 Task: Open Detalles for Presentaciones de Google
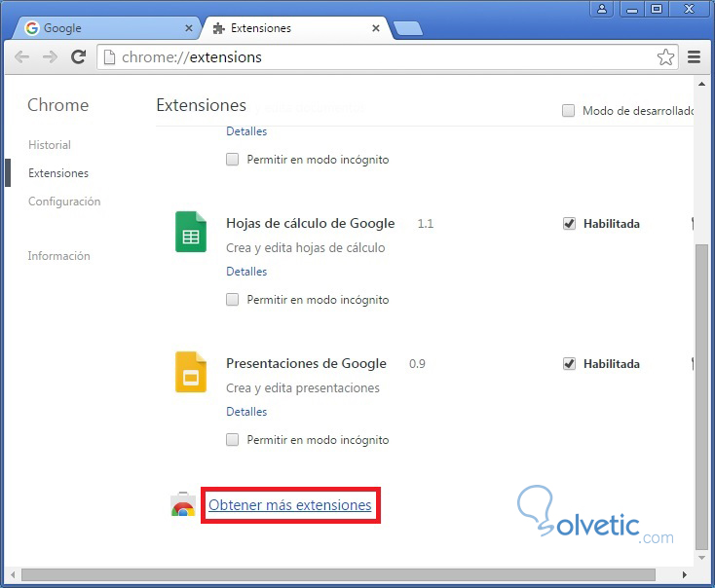point(246,412)
